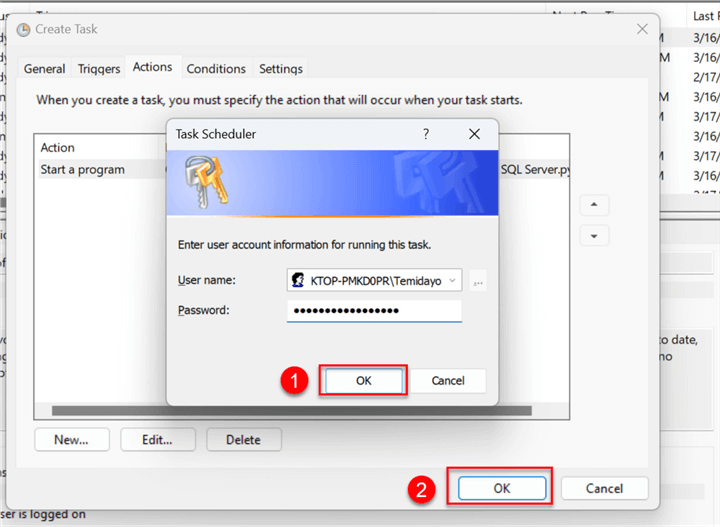Click OK at bottom of Create Task window
Screen dimensions: 720x527
[501, 488]
